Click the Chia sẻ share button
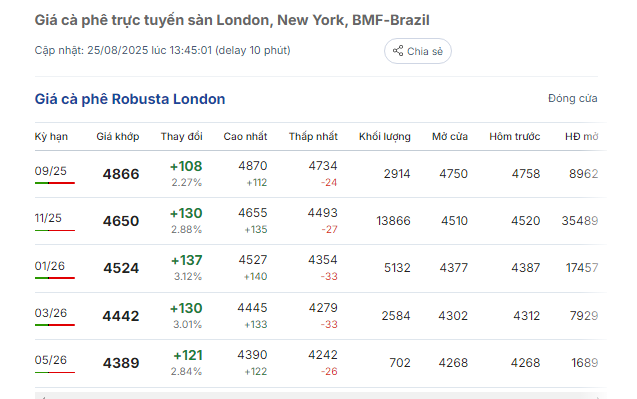 pyautogui.click(x=418, y=51)
